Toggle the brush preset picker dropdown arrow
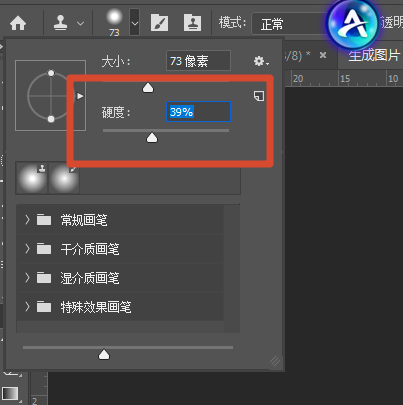Image resolution: width=403 pixels, height=405 pixels. point(135,23)
